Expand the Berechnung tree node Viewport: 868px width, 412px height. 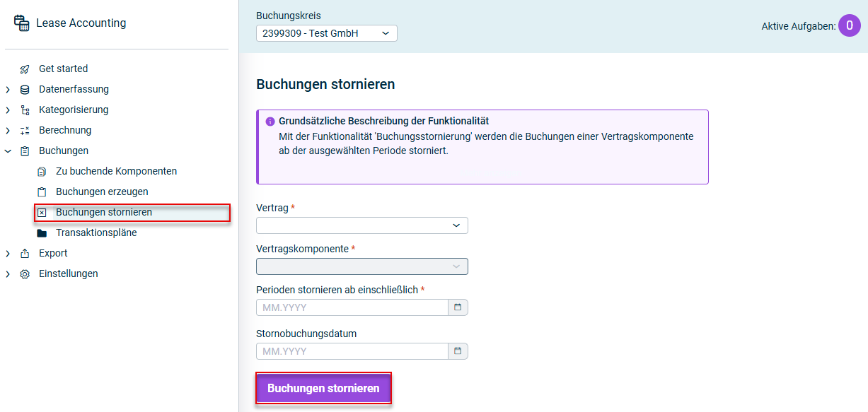(8, 131)
